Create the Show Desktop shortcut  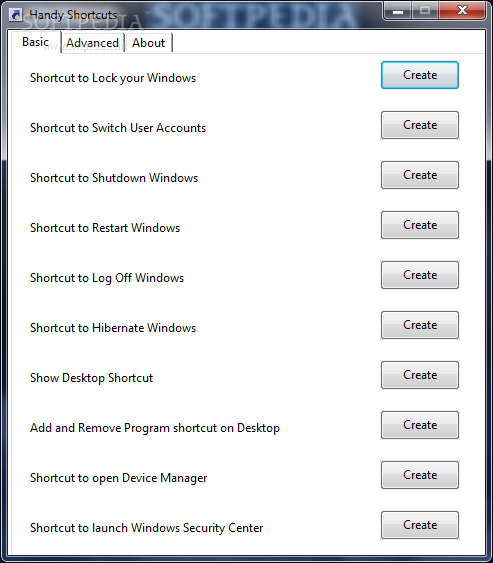tap(420, 375)
